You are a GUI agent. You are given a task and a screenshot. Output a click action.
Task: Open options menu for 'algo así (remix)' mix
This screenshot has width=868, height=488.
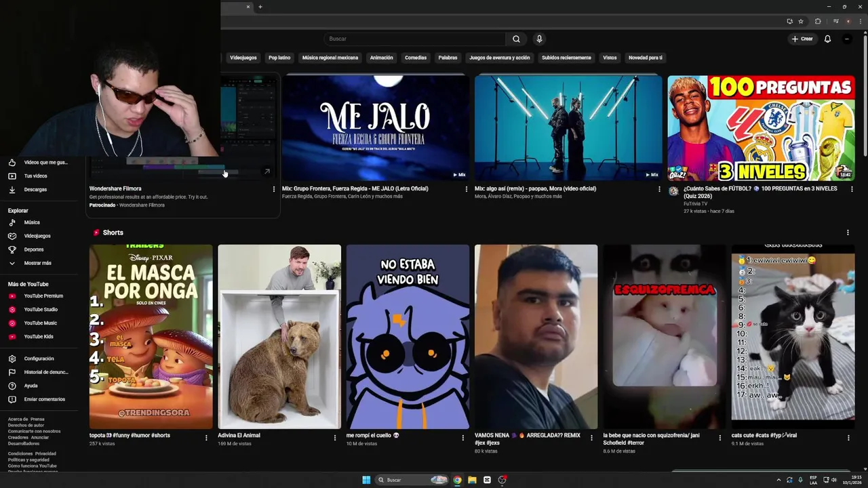click(x=659, y=189)
